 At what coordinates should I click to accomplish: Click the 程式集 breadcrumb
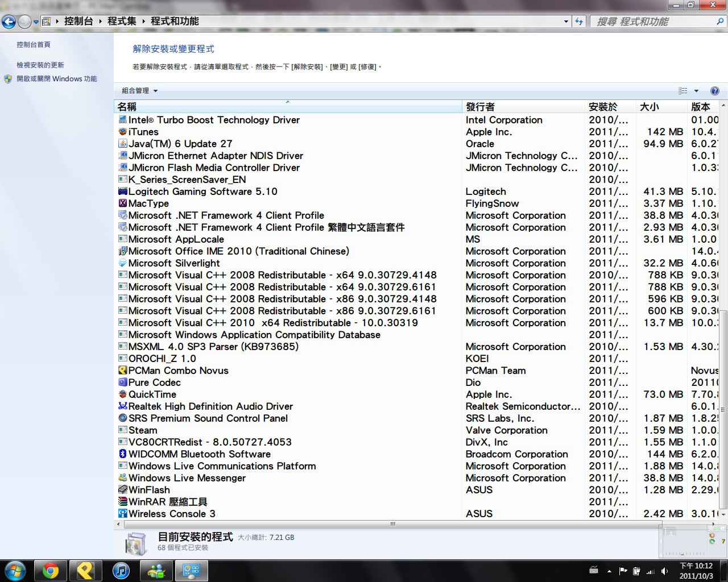click(122, 22)
